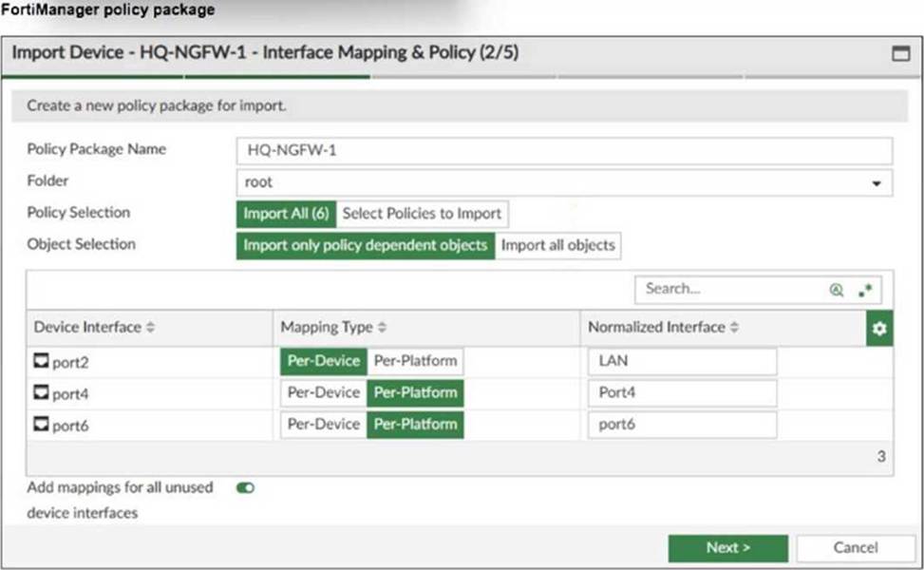The width and height of the screenshot is (924, 570).
Task: Open the Folder dropdown showing root
Action: tap(564, 182)
